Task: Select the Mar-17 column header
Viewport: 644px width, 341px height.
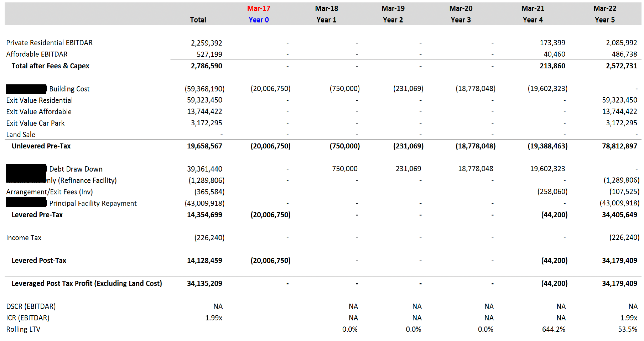Action: pos(259,8)
